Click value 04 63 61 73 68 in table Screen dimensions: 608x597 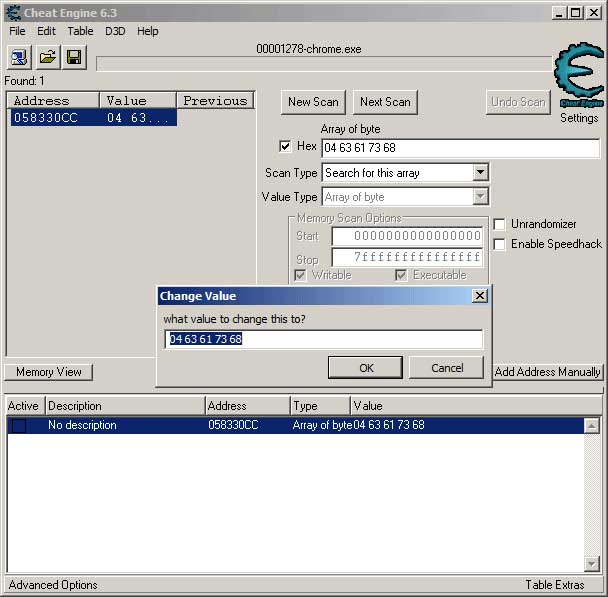tap(389, 425)
